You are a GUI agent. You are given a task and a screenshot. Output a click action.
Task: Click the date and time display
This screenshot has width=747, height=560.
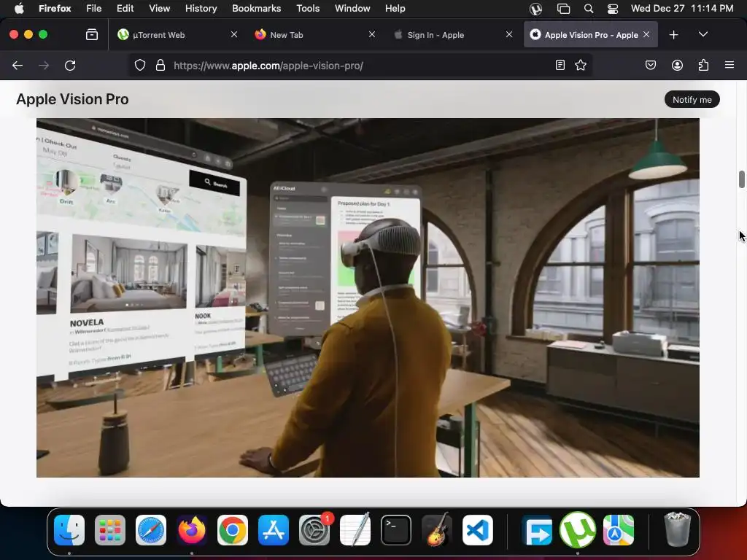click(682, 8)
